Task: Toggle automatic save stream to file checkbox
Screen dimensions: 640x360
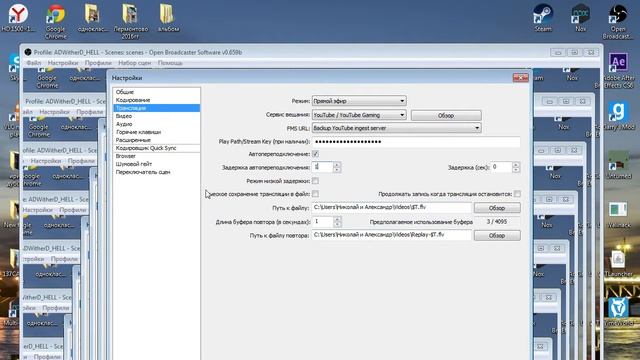Action: 315,194
